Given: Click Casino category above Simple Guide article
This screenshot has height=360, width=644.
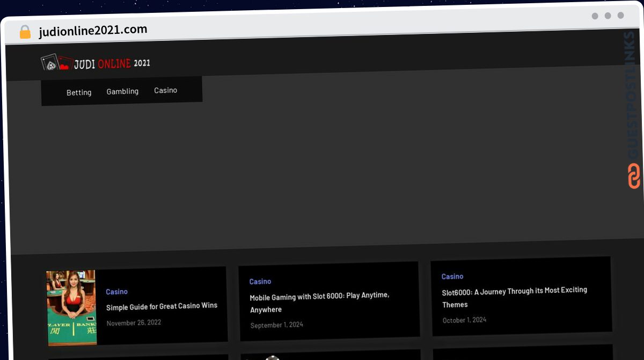Looking at the screenshot, I should coord(116,292).
